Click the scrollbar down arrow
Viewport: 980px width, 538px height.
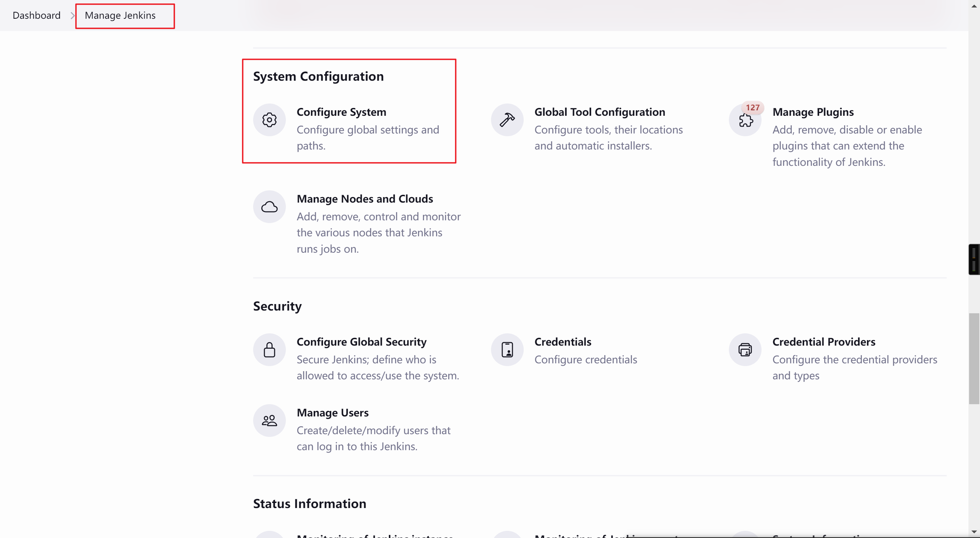[x=974, y=532]
